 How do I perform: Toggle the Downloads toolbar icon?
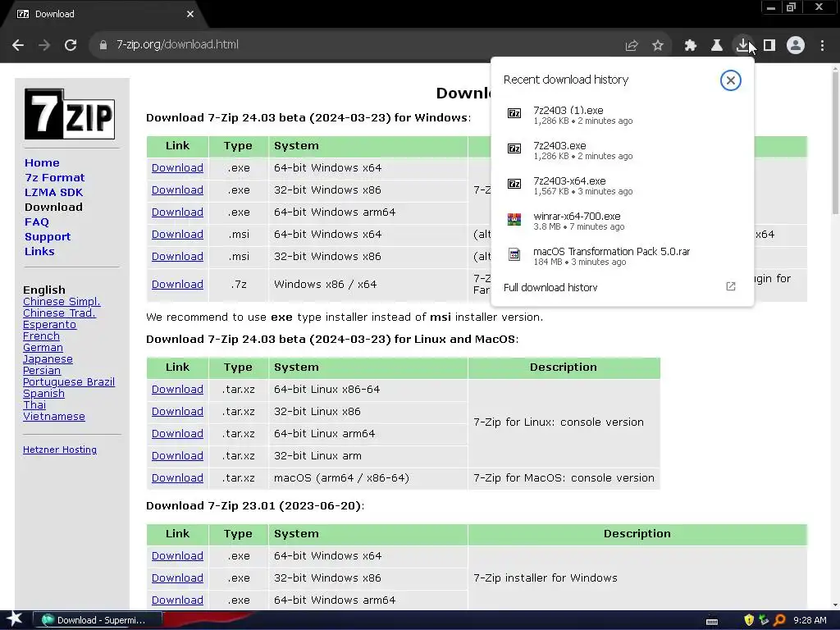742,45
